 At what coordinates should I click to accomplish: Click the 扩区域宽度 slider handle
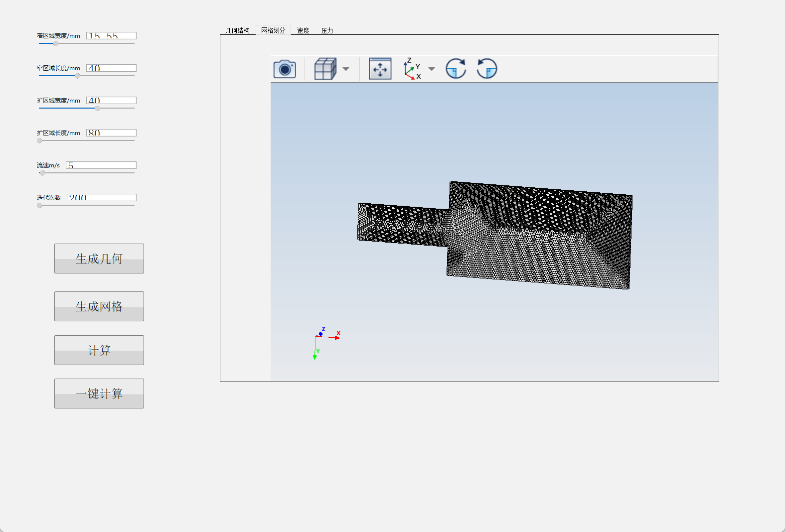pyautogui.click(x=97, y=108)
